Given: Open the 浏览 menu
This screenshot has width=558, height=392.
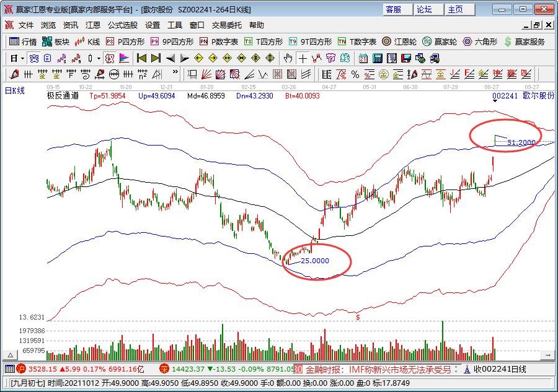Looking at the screenshot, I should 48,25.
